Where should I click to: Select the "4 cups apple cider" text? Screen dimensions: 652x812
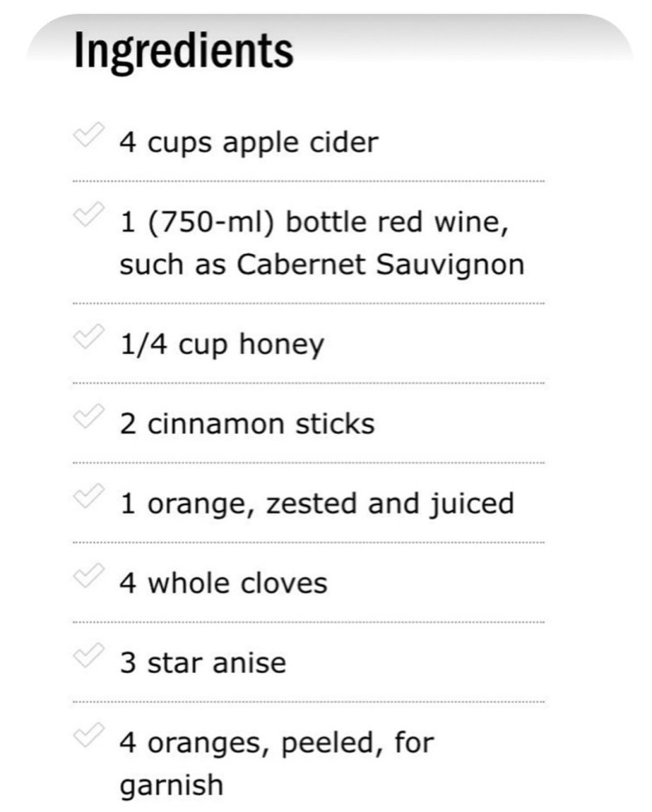(249, 144)
